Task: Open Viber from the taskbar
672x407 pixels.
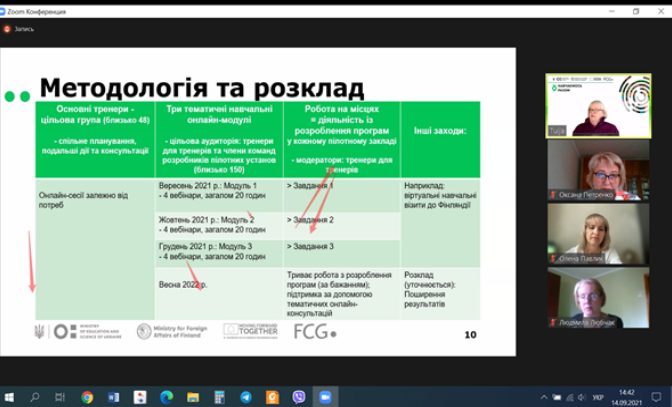Action: click(x=298, y=396)
